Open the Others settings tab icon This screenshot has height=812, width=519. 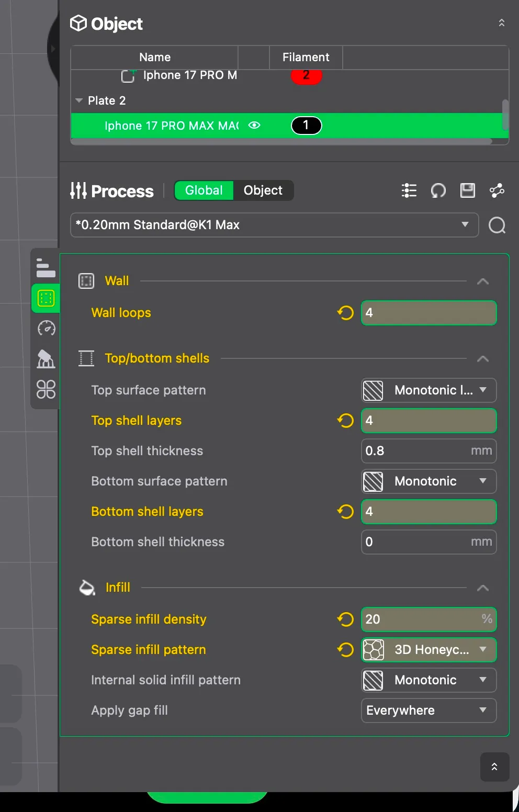[46, 389]
